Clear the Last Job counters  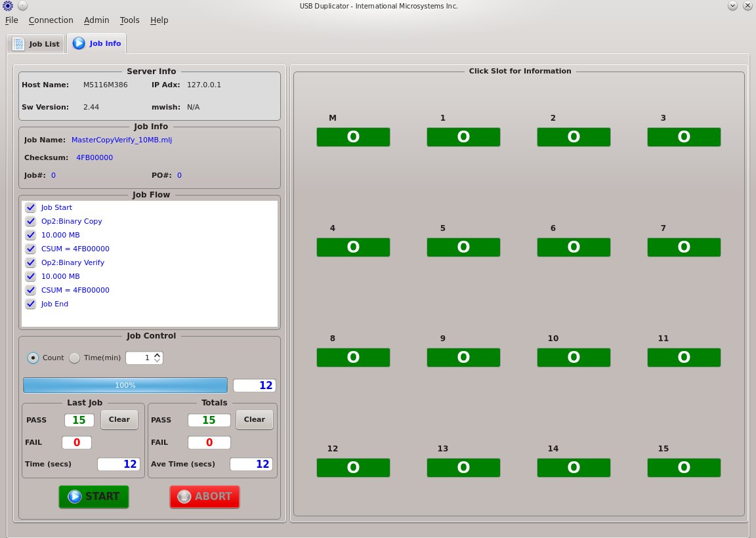119,419
